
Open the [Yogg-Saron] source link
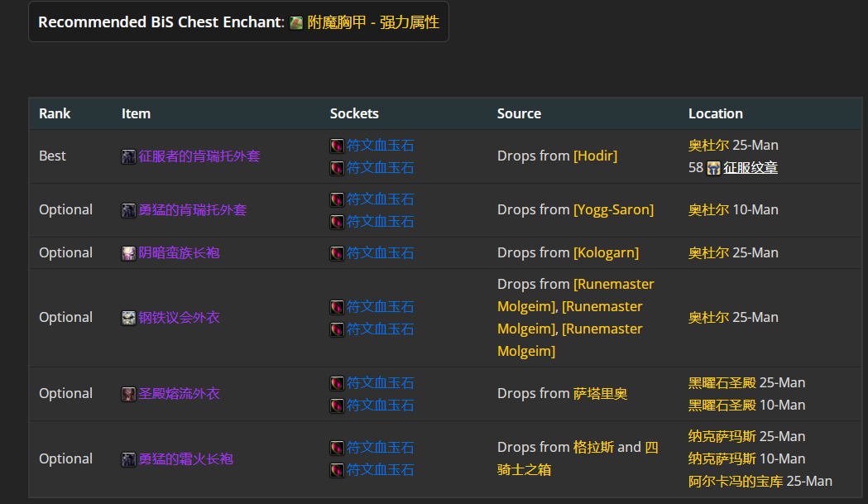coord(613,210)
